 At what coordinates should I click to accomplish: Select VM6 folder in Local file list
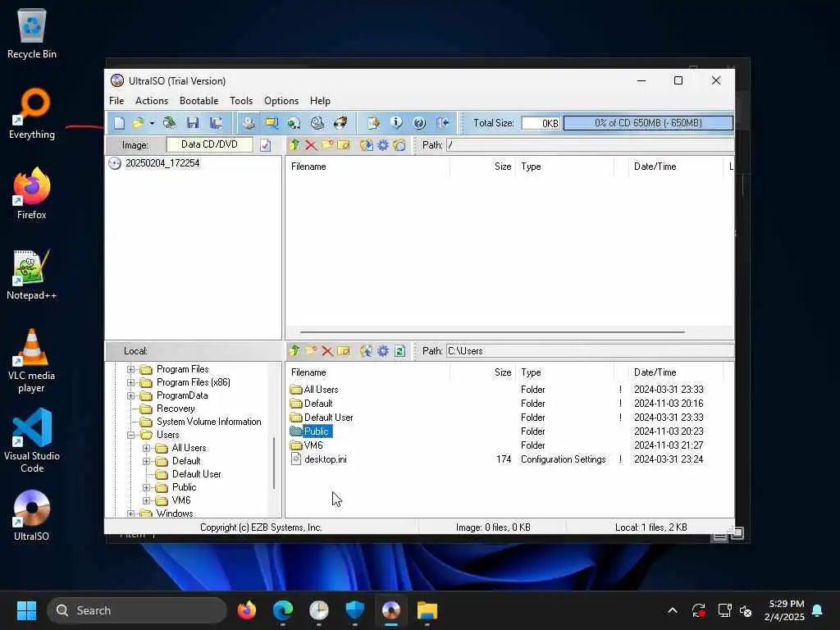(x=313, y=445)
